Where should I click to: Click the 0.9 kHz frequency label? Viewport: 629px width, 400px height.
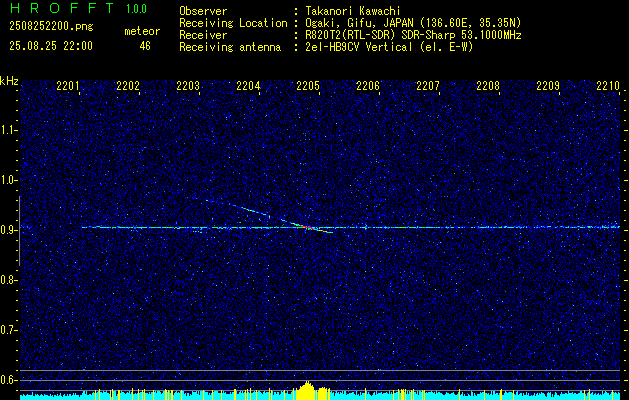tap(9, 230)
